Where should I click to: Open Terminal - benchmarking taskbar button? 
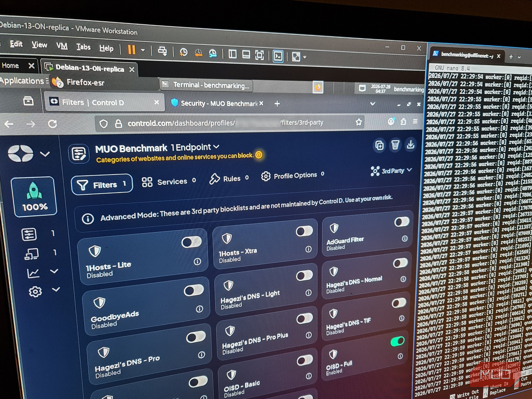coord(206,85)
